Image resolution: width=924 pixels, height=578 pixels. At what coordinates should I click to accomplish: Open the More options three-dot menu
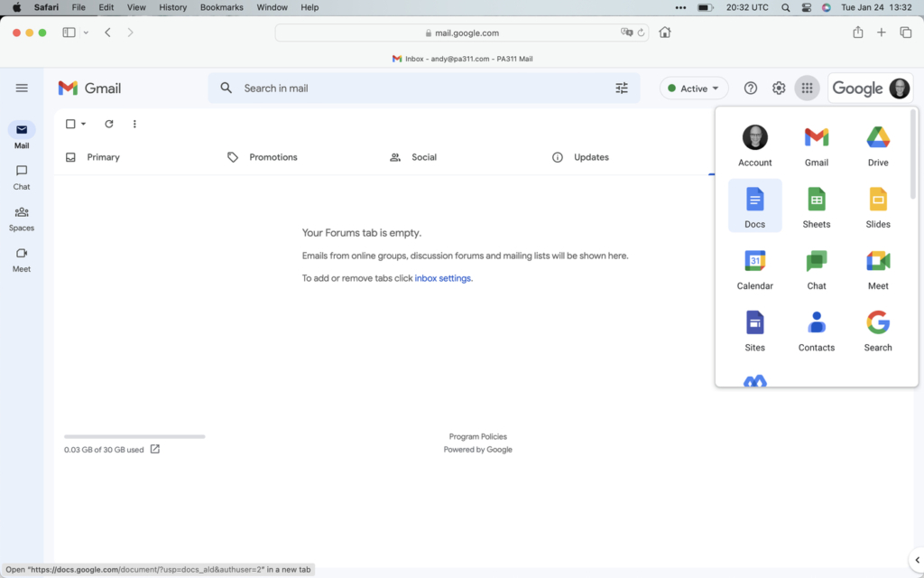click(x=134, y=124)
